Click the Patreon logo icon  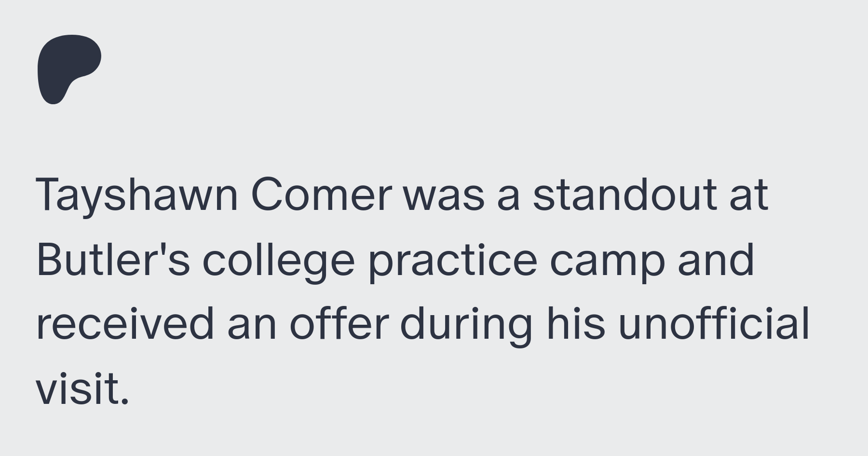(69, 69)
